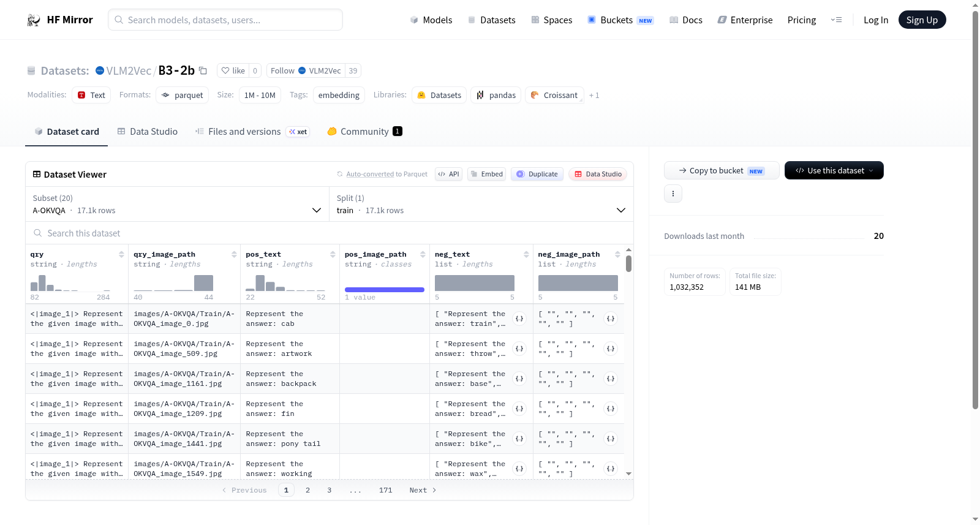Sort the qry_image_path column

[234, 254]
